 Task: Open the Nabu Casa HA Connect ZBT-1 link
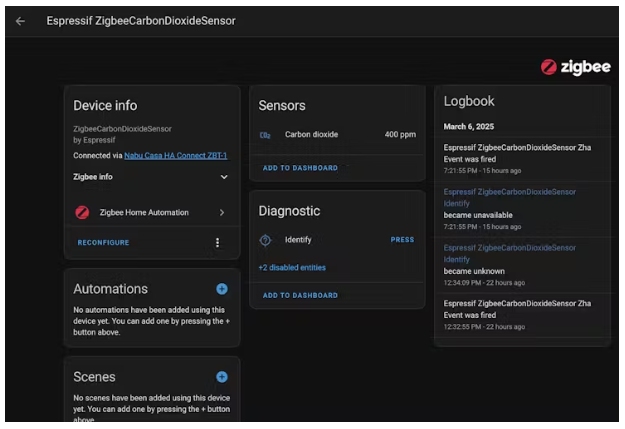(175, 156)
